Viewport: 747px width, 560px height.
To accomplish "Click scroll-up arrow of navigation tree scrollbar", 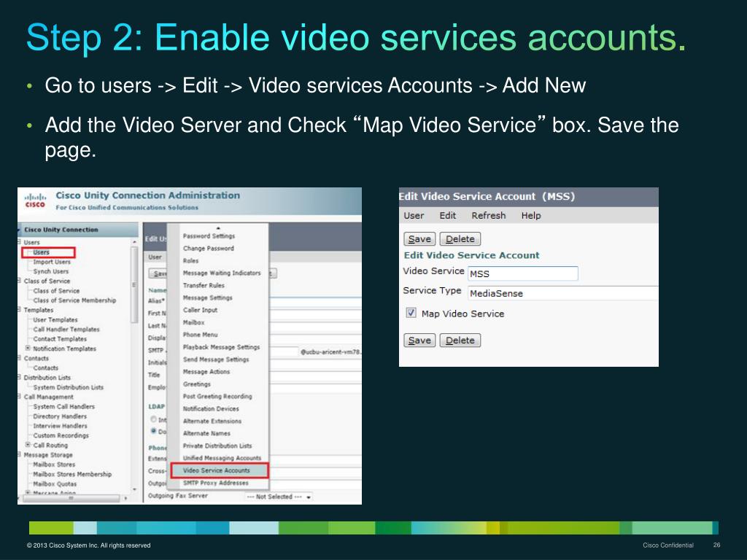I will coord(134,242).
